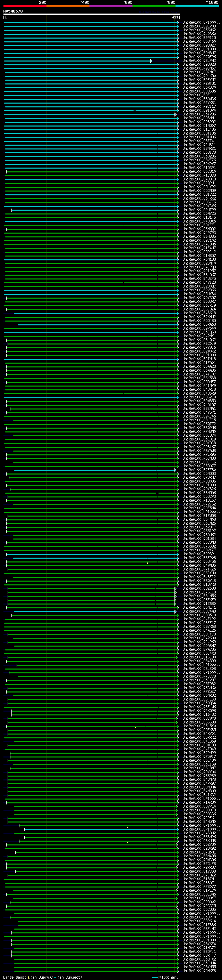Select the UniRef100_A9SM67 label
222x980 pixels.
[199, 68]
